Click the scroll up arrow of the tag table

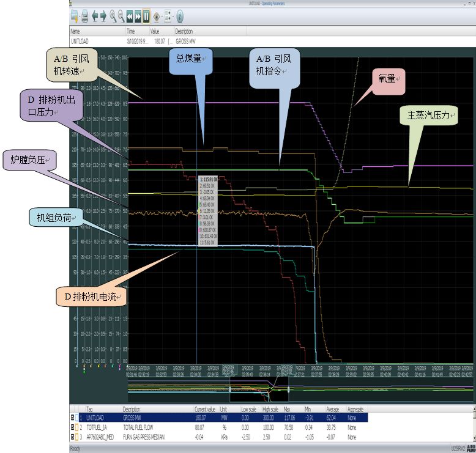click(474, 410)
